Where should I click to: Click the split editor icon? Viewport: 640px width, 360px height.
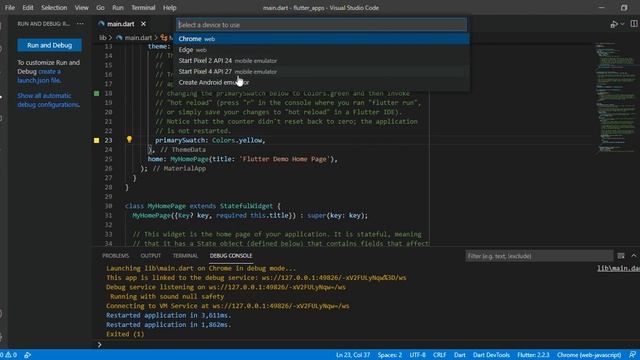tap(634, 24)
